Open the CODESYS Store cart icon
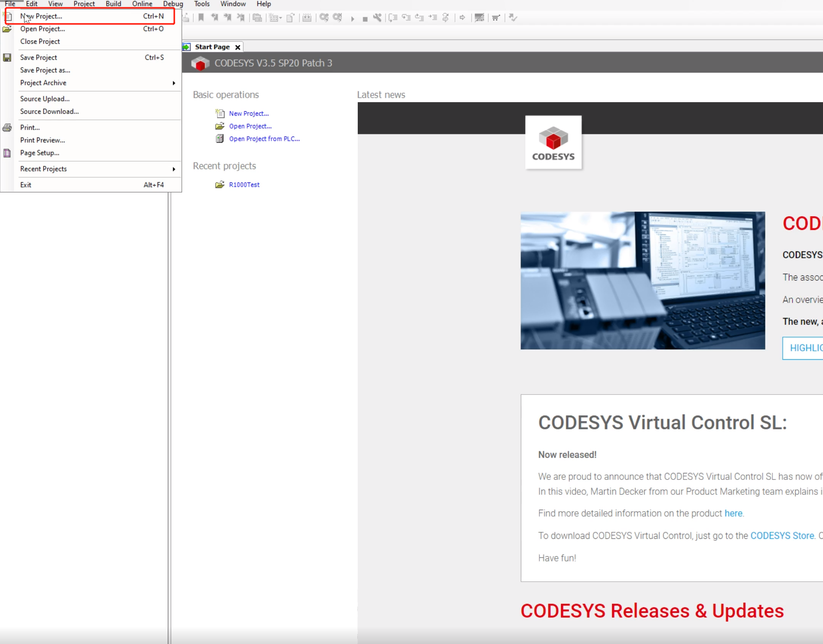Viewport: 823px width, 644px height. click(x=496, y=18)
